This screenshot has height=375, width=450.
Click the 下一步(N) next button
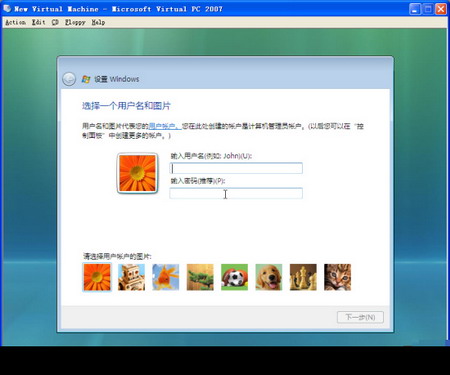click(360, 317)
